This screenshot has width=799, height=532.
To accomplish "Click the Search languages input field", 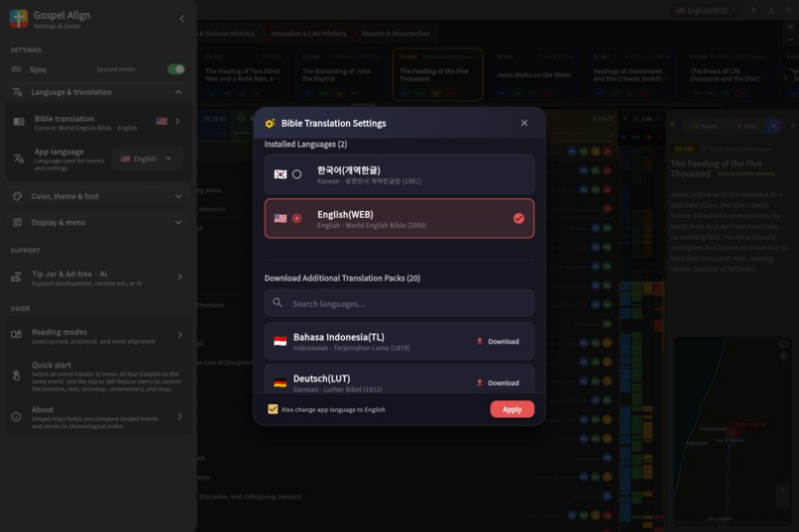I will tap(399, 303).
